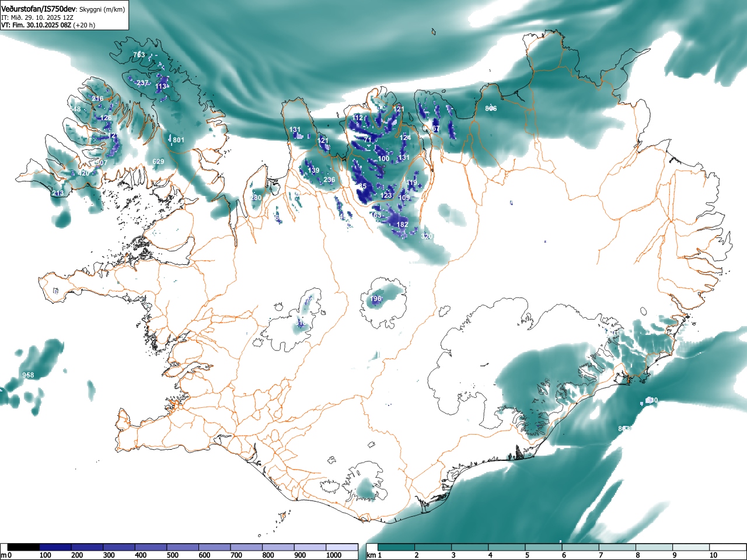Select the offshore value 958
The width and height of the screenshot is (747, 560).
point(28,375)
